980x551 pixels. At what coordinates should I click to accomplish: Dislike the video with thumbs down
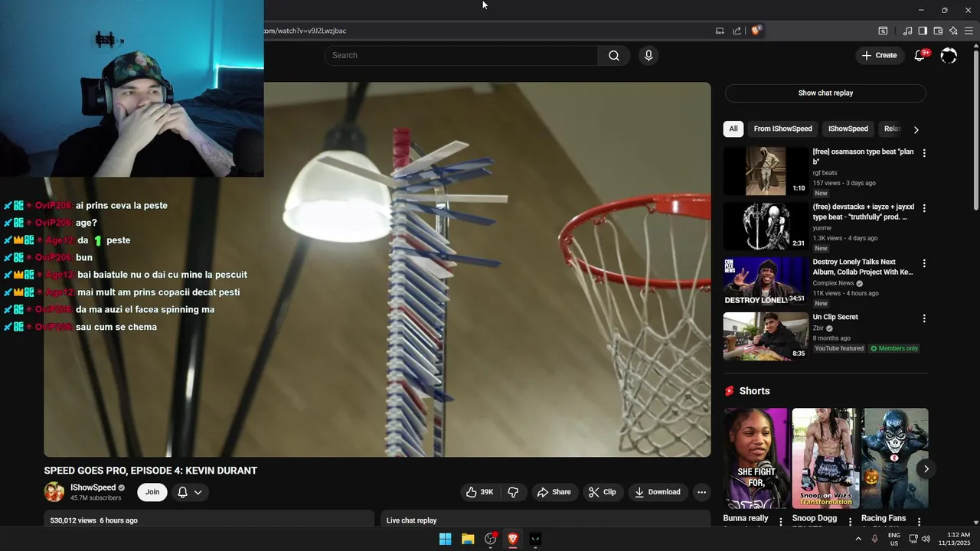[513, 492]
